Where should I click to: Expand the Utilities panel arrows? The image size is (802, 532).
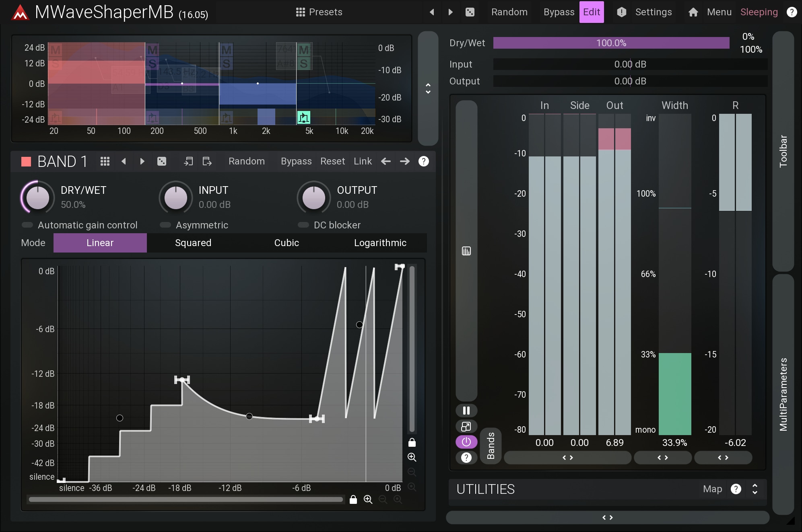coord(755,489)
